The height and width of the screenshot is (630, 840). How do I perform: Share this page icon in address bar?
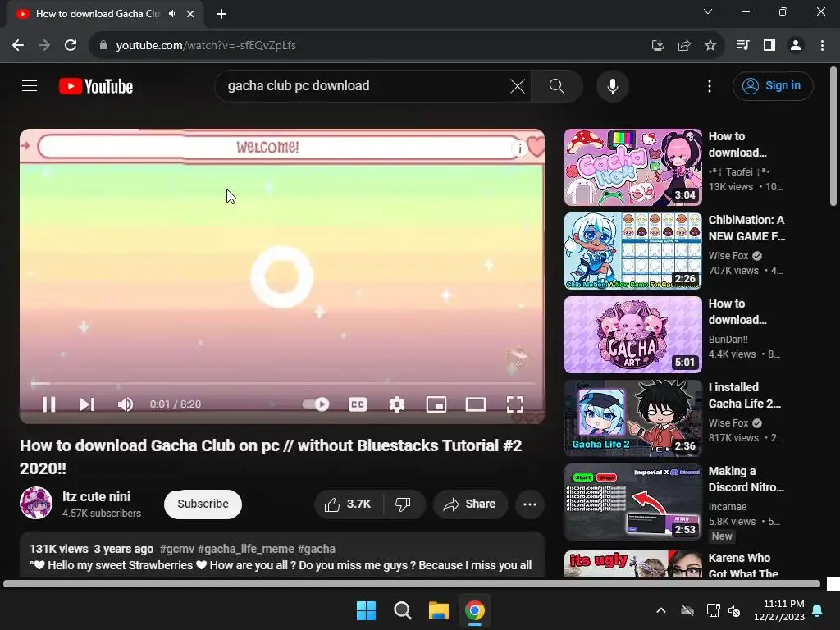[x=684, y=46]
